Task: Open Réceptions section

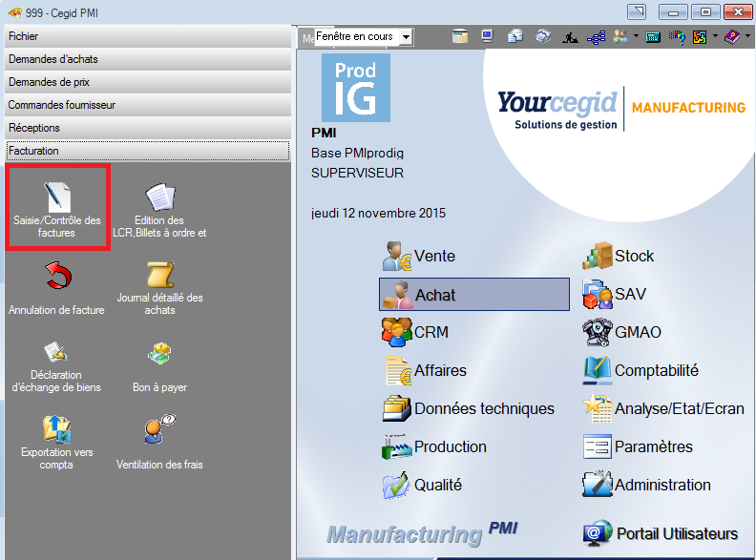Action: click(148, 128)
